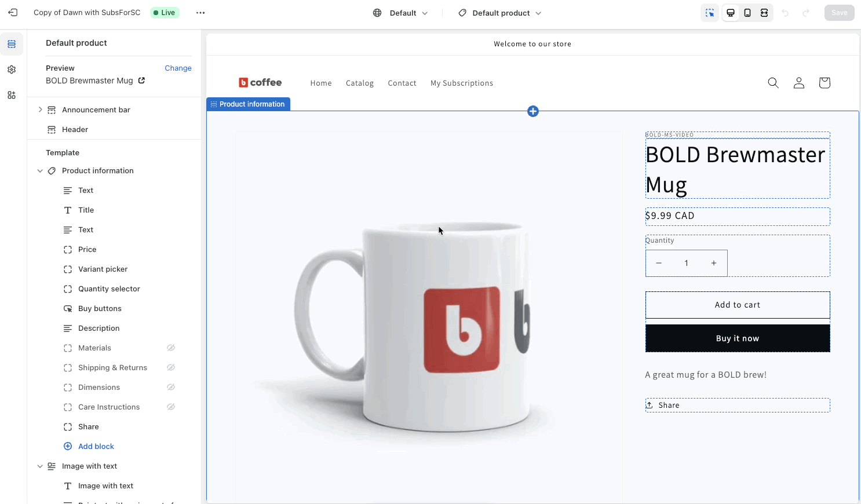The height and width of the screenshot is (504, 861).
Task: Click the $9.99 CAD price block
Action: (738, 216)
